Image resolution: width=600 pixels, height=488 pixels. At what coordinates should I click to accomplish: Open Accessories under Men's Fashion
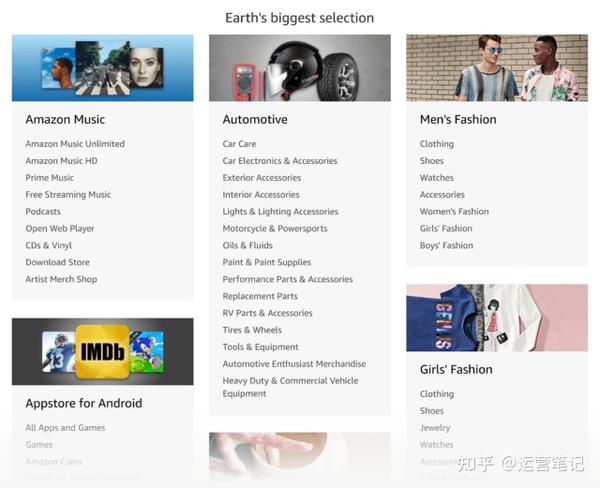[x=442, y=194]
